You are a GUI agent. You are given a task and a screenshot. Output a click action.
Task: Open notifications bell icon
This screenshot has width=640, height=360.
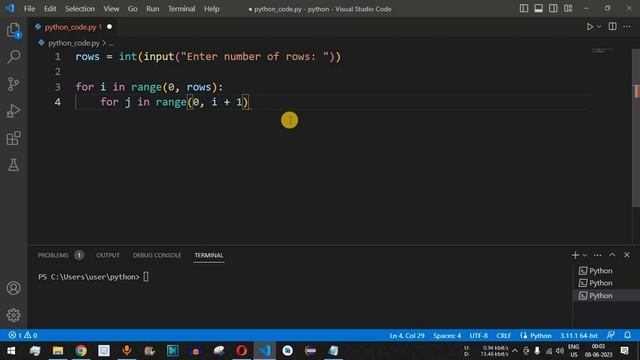[627, 335]
